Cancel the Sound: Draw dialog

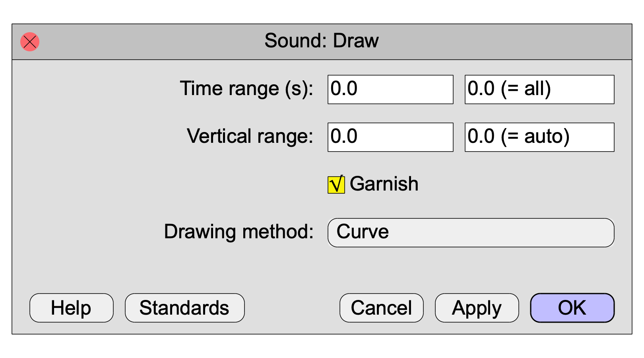click(x=382, y=308)
